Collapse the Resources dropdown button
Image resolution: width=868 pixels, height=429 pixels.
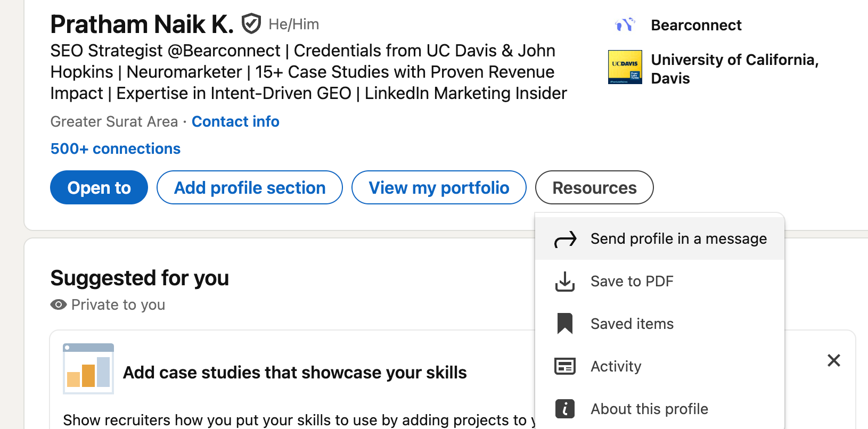(x=594, y=187)
